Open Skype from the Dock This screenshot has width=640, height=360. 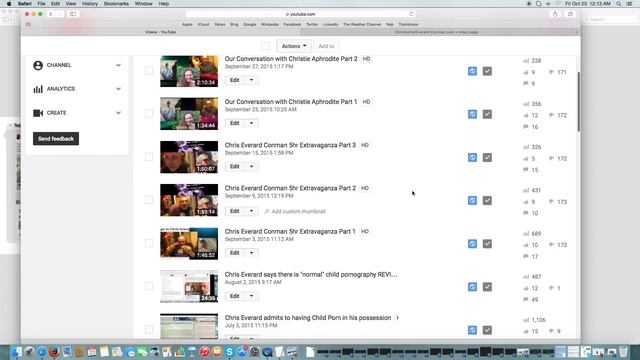click(229, 351)
